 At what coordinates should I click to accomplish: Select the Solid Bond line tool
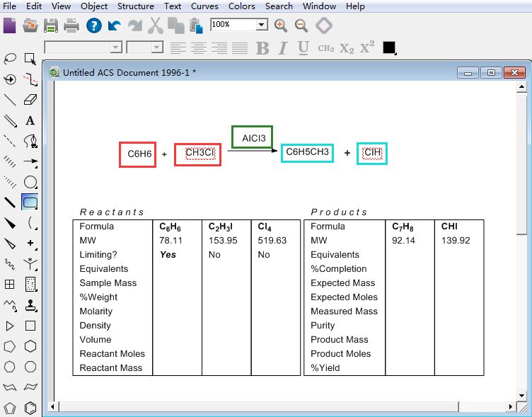point(10,100)
